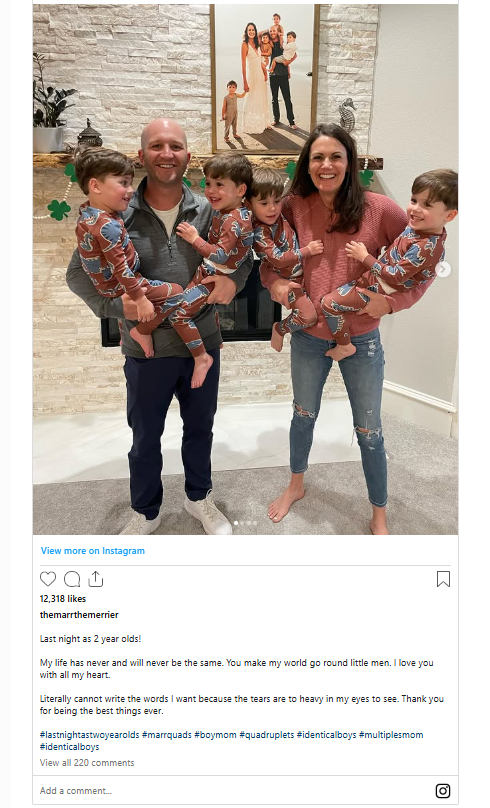Like the post with the heart icon

click(x=48, y=579)
